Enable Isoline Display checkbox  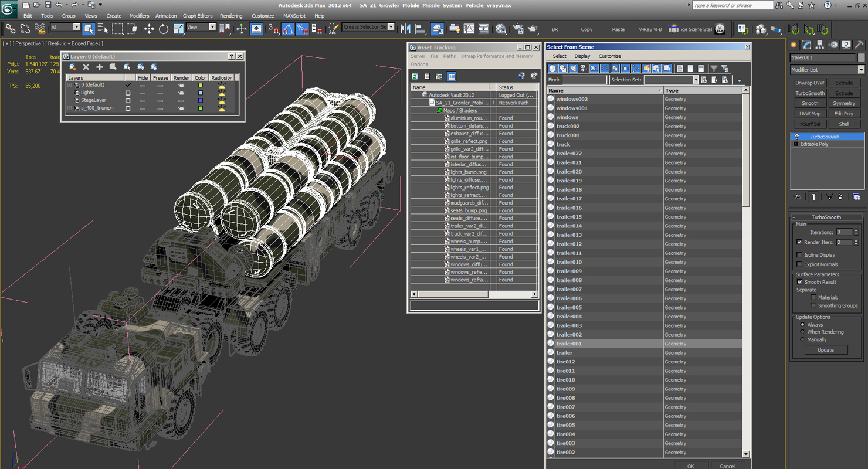click(799, 255)
